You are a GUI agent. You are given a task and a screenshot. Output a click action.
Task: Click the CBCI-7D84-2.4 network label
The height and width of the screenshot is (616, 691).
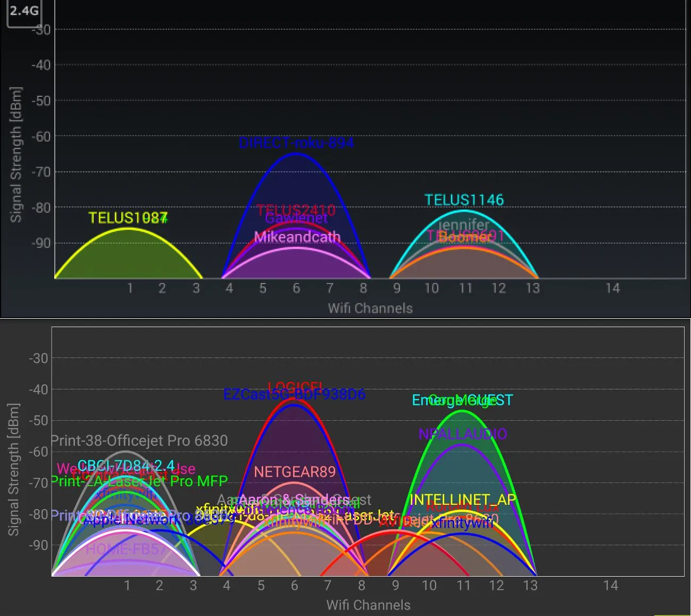pyautogui.click(x=126, y=466)
